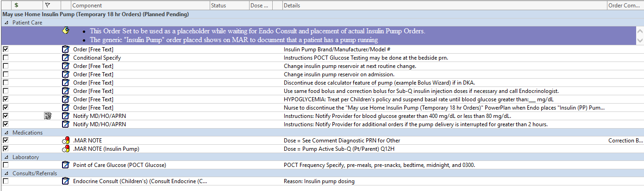Check the Conditional Specify order checkbox
This screenshot has height=191, width=644.
coord(6,58)
